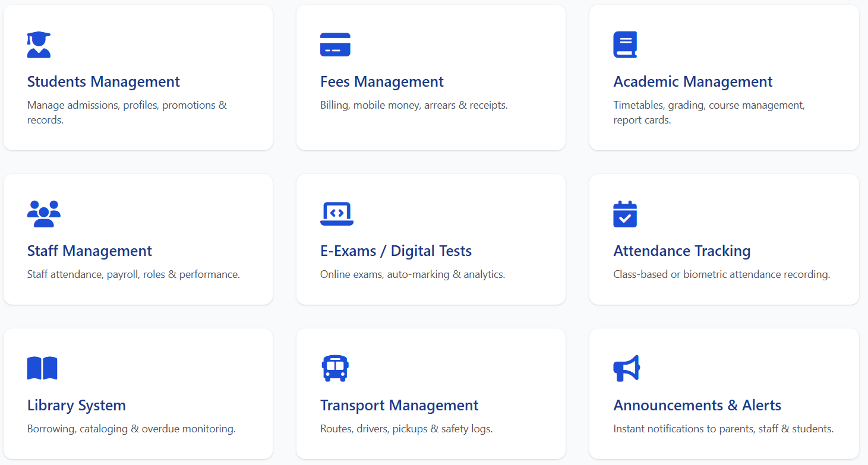
Task: Click the calendar check Attendance icon
Action: [x=625, y=214]
